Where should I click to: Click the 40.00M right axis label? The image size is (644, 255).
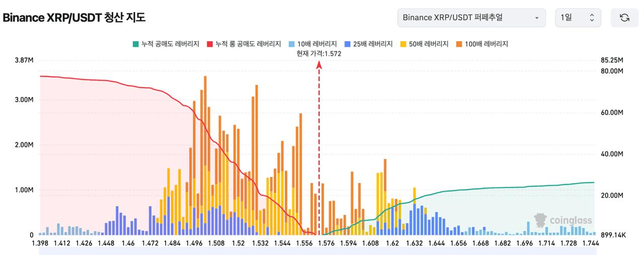tap(612, 154)
